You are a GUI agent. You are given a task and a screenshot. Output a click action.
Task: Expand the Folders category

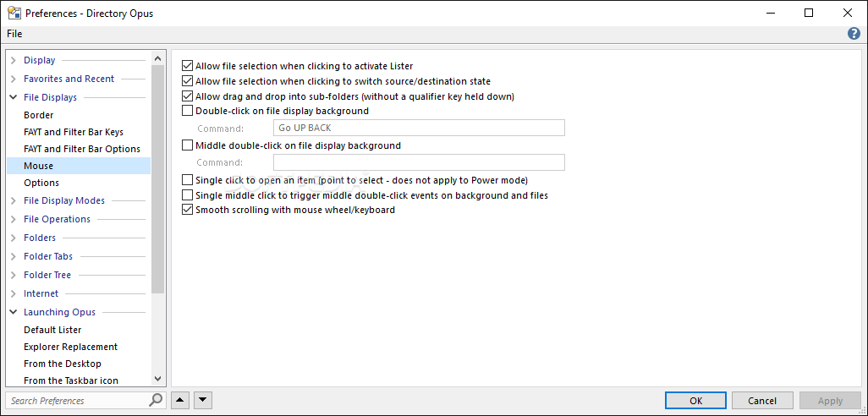pyautogui.click(x=14, y=238)
